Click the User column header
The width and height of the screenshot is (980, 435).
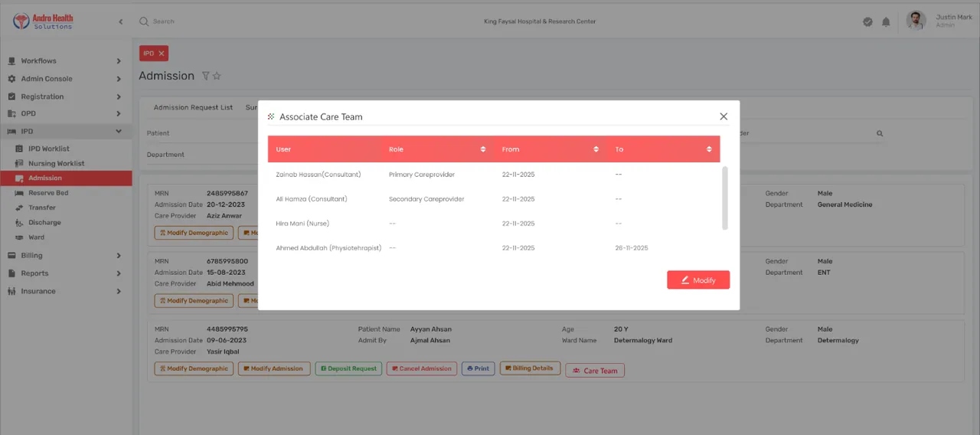283,149
